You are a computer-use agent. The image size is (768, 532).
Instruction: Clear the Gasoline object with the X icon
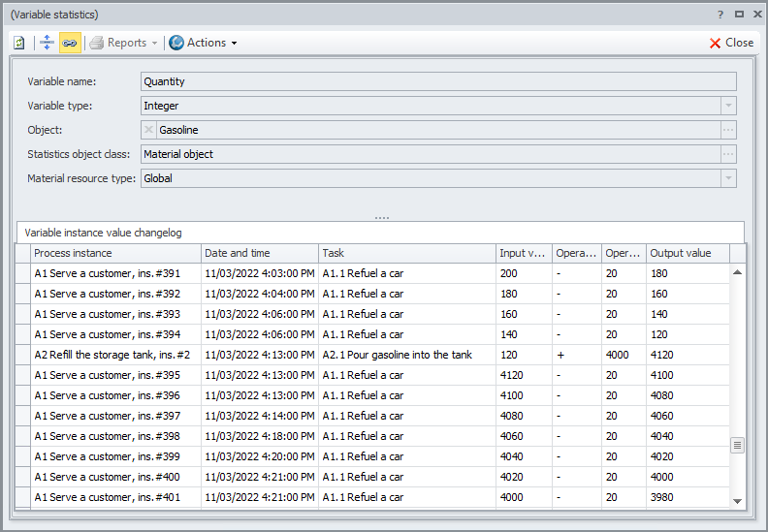pyautogui.click(x=149, y=130)
